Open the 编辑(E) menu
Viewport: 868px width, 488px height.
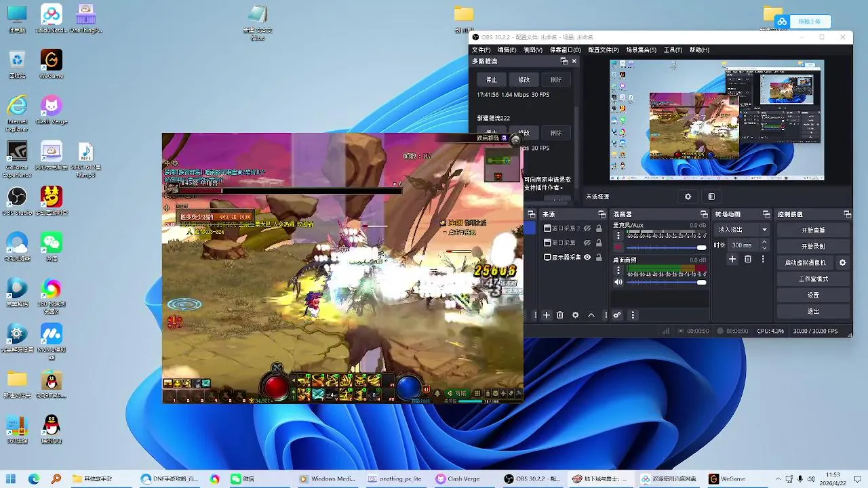pyautogui.click(x=507, y=49)
